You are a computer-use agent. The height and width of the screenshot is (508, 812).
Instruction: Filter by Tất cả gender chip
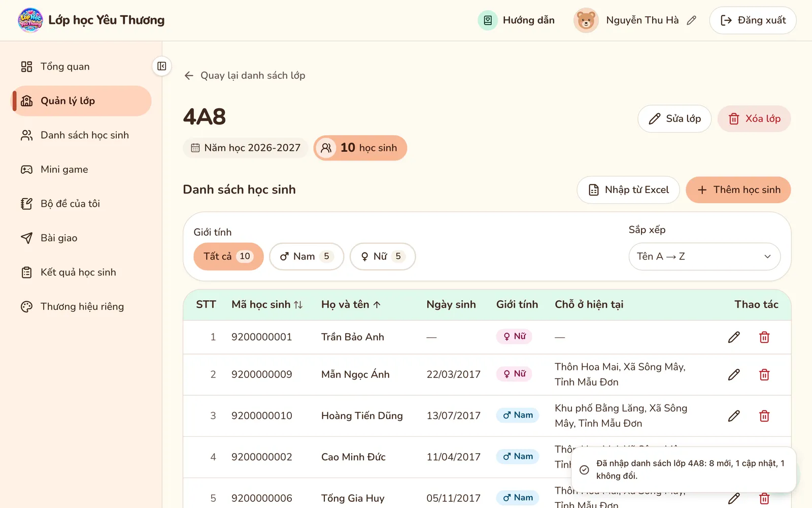tap(228, 257)
